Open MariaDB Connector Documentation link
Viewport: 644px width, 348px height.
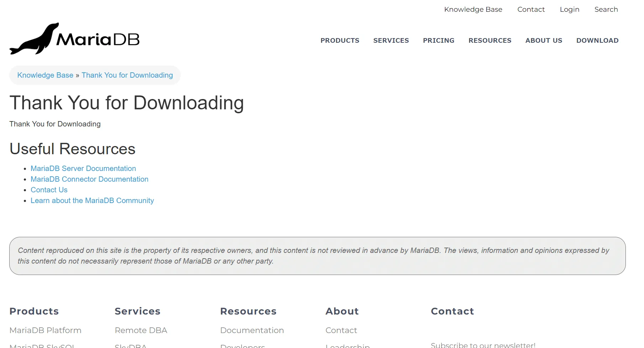click(89, 179)
